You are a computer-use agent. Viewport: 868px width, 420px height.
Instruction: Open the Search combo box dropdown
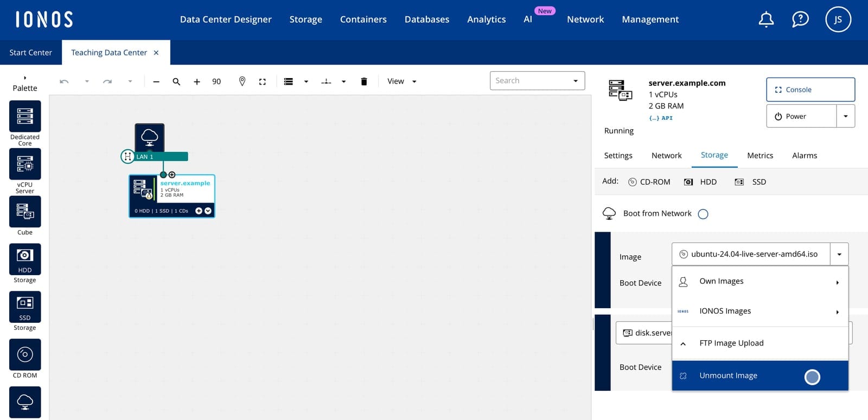(x=576, y=81)
